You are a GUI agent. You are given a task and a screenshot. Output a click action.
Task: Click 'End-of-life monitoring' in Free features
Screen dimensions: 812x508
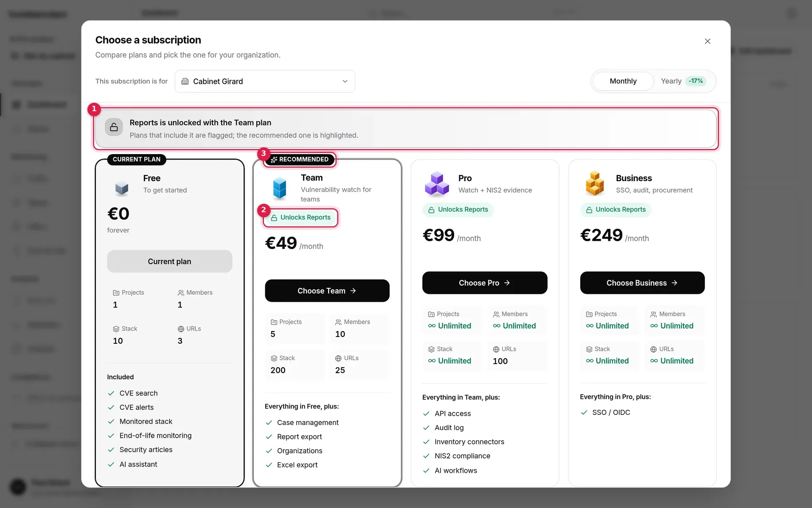(156, 436)
